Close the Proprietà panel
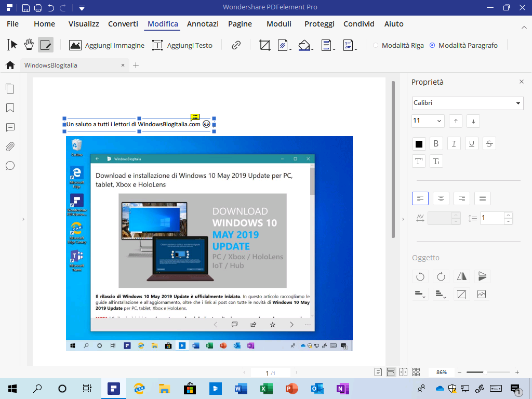This screenshot has height=399, width=532. [x=522, y=82]
